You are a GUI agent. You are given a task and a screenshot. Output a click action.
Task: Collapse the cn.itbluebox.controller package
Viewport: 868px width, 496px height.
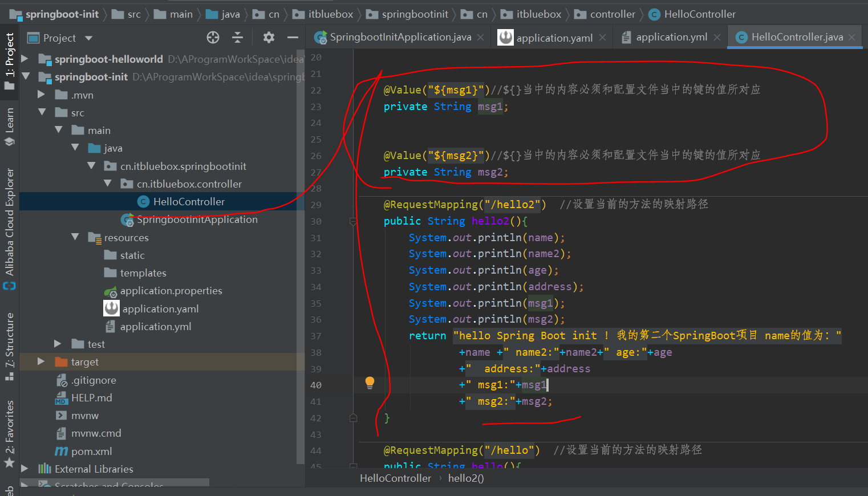pos(108,184)
